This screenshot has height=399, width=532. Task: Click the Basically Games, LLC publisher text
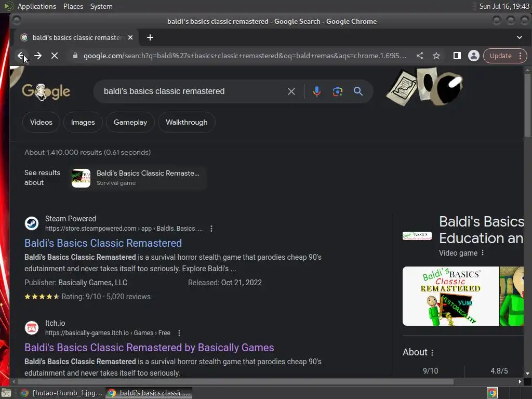[x=92, y=283]
